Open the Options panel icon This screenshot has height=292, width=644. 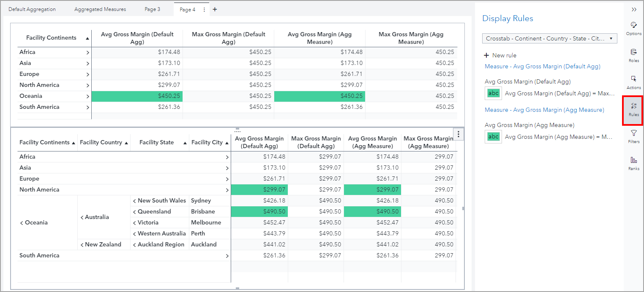633,29
